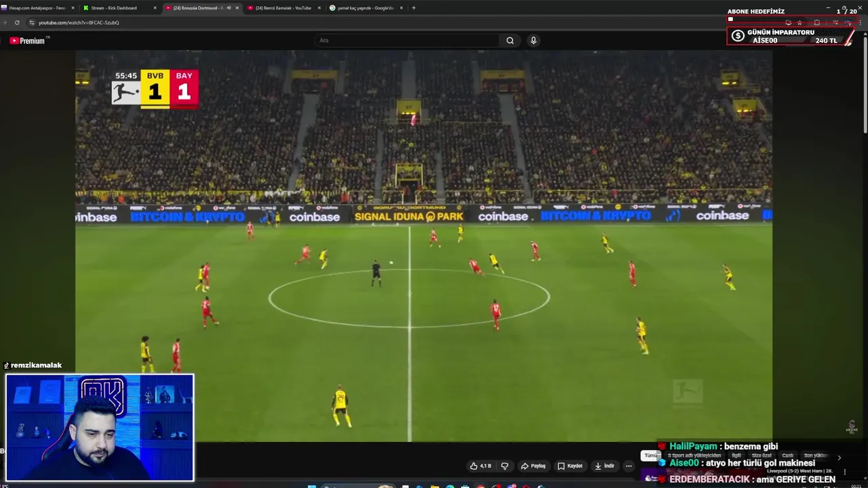Close the Stream - Kick Dashboard tab
The height and width of the screenshot is (488, 868).
tap(155, 8)
